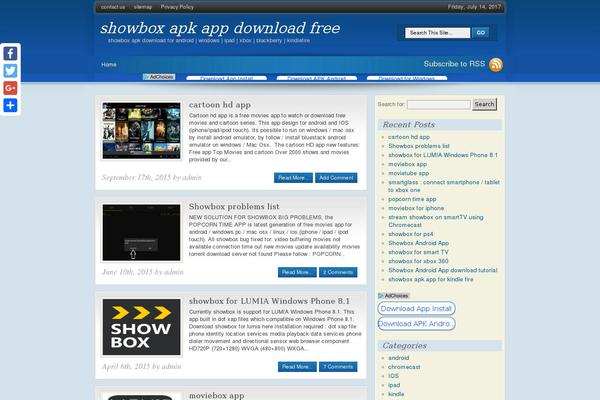Click the orange RSS feed icon

point(496,65)
